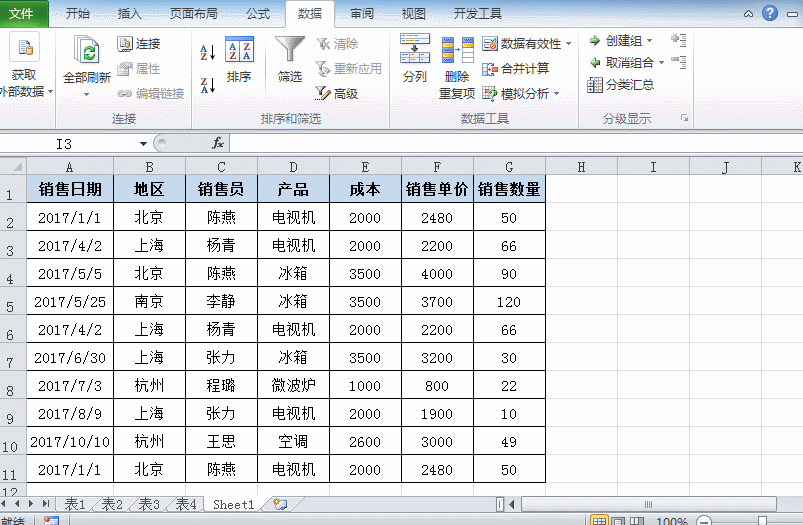The height and width of the screenshot is (525, 803).
Task: Toggle the 筛选 filter funnel
Action: pos(290,59)
